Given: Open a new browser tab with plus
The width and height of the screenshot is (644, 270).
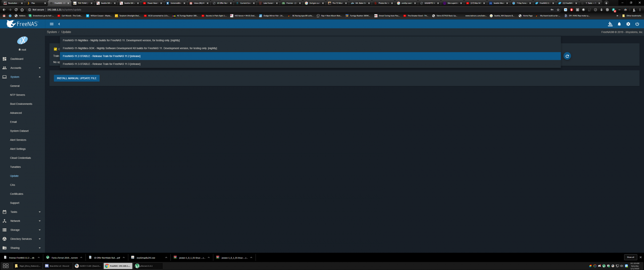Looking at the screenshot, I should coord(606,3).
